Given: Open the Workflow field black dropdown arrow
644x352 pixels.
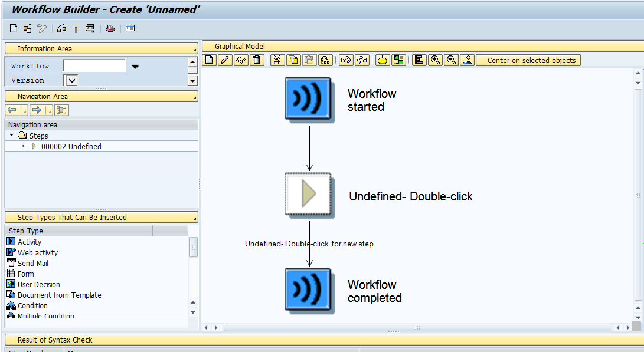Looking at the screenshot, I should [135, 67].
